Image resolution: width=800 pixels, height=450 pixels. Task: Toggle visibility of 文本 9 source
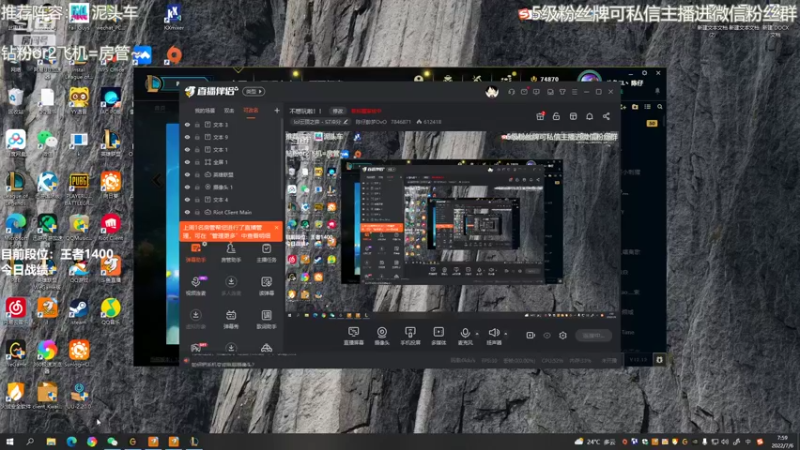[187, 137]
